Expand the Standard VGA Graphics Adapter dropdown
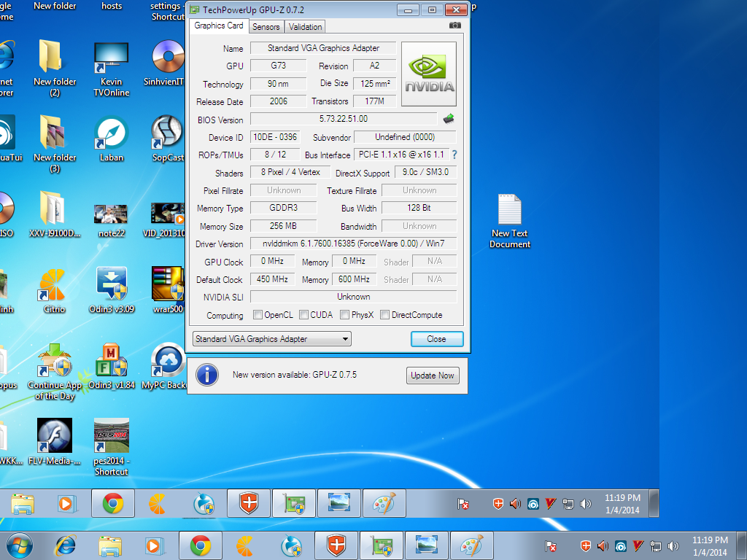 coord(272,339)
